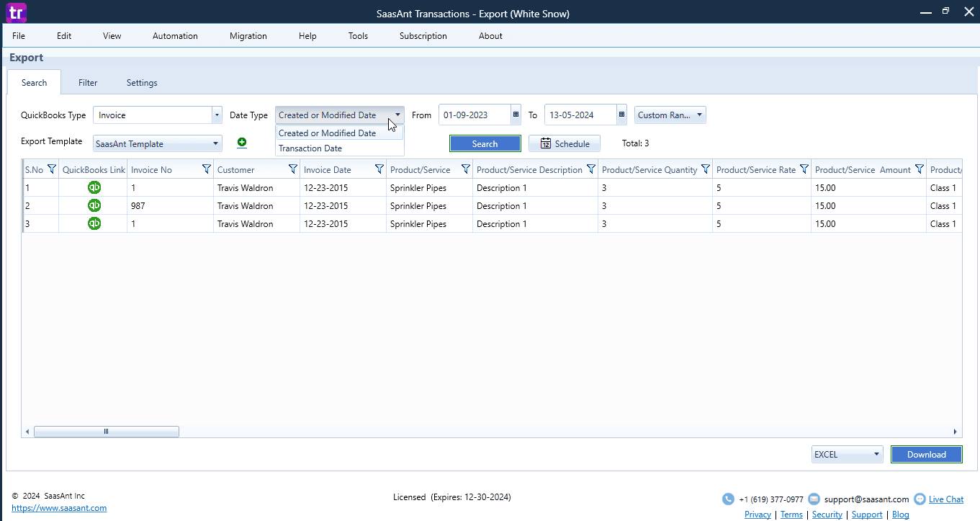
Task: Filter the Invoice Date column
Action: [379, 169]
